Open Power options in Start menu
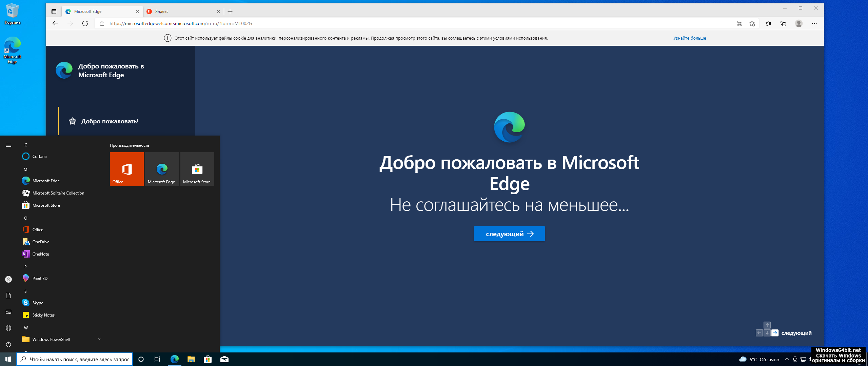 click(x=8, y=344)
